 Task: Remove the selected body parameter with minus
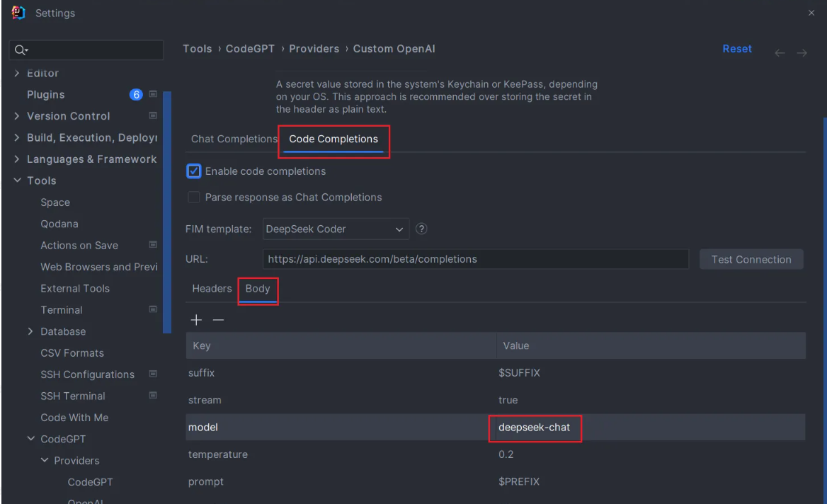click(218, 320)
